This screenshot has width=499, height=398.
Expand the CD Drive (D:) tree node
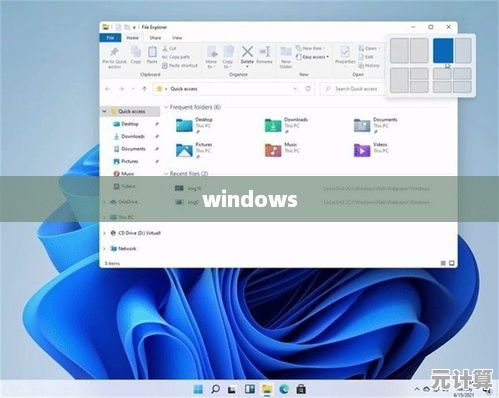104,233
